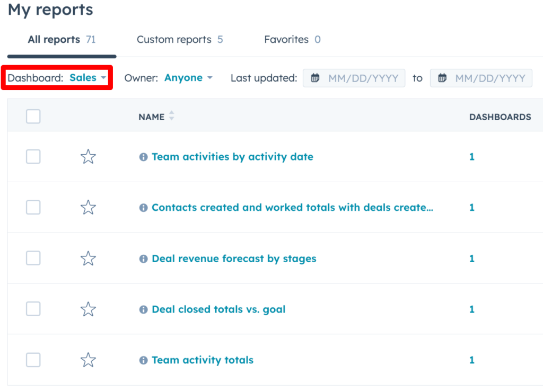The height and width of the screenshot is (392, 543).
Task: Star the Deal closed totals vs. goal report
Action: coord(88,309)
